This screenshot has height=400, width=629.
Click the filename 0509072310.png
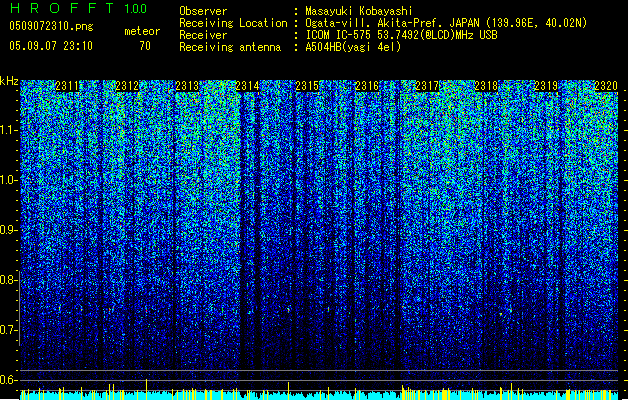coord(51,26)
